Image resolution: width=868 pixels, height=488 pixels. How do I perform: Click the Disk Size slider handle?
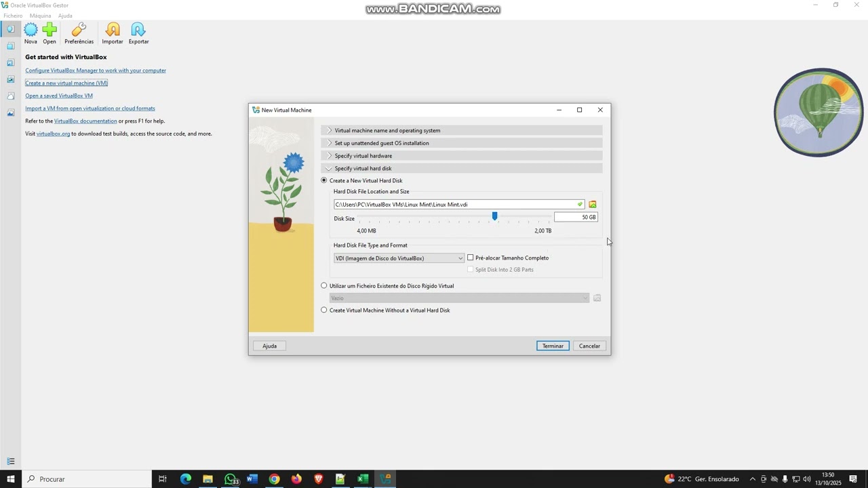coord(494,216)
